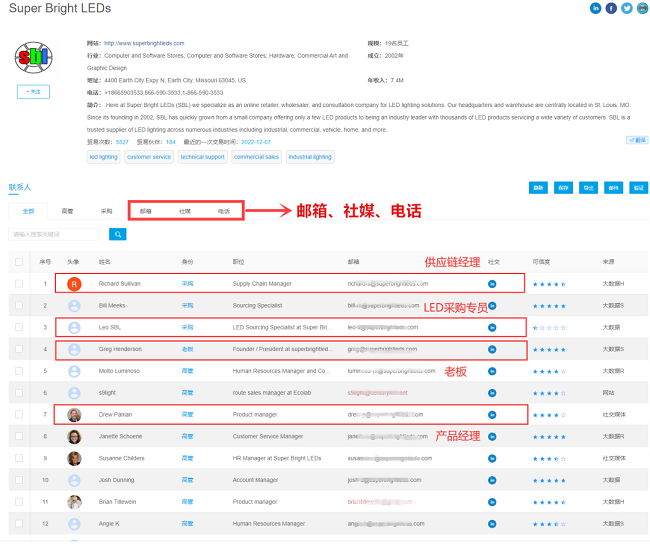Focus the contact search keyword input field

pyautogui.click(x=54, y=235)
